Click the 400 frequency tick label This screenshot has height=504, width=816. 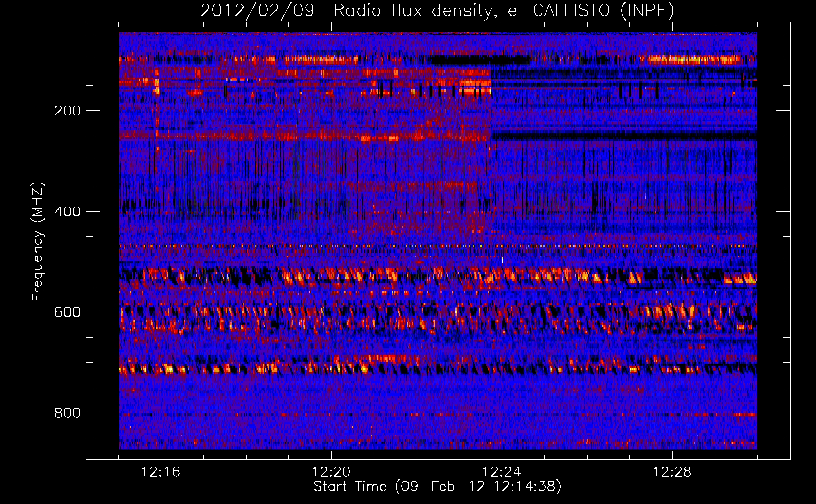[68, 212]
